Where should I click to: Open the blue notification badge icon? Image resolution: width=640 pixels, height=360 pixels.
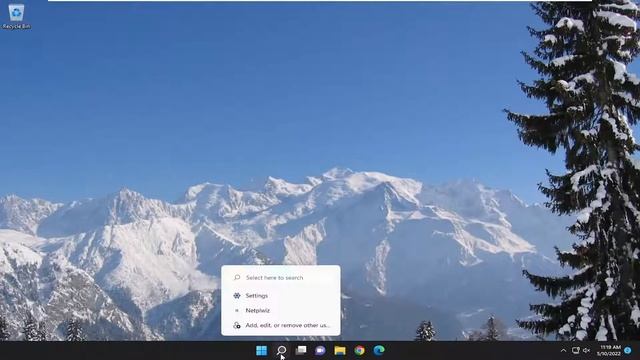coord(628,350)
